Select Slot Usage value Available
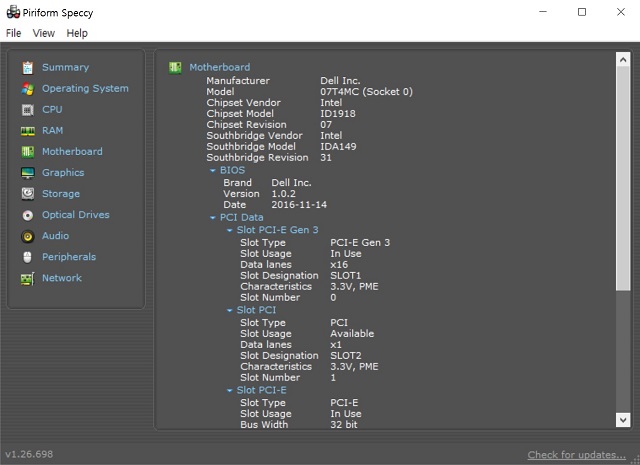This screenshot has width=640, height=465. click(x=352, y=334)
